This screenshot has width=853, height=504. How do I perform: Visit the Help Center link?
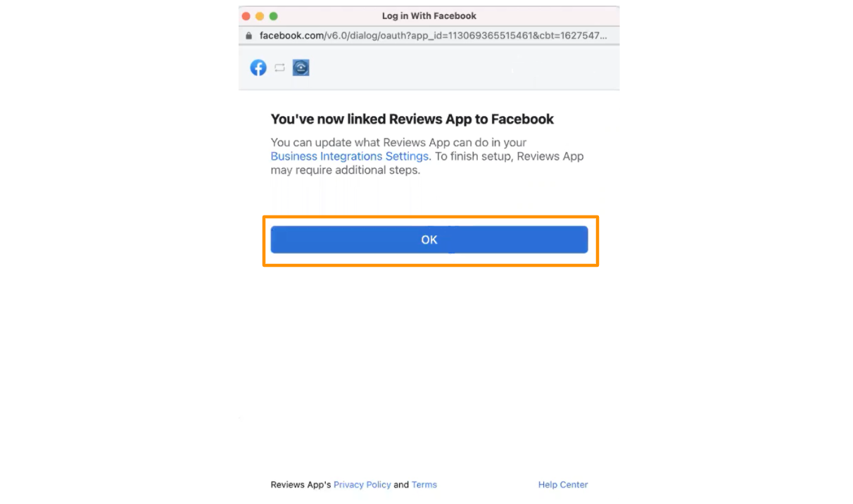563,485
